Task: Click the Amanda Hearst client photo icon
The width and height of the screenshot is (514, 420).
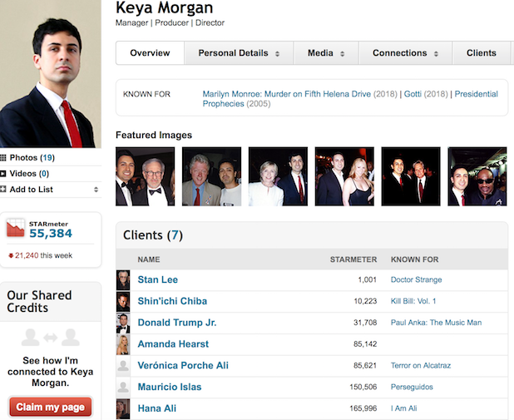Action: 123,344
